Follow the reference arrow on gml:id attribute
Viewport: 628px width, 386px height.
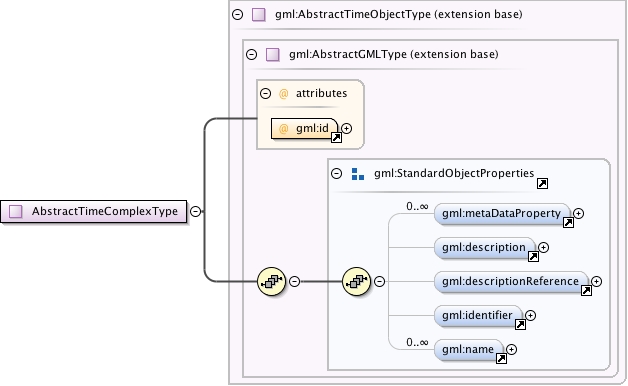[x=336, y=138]
